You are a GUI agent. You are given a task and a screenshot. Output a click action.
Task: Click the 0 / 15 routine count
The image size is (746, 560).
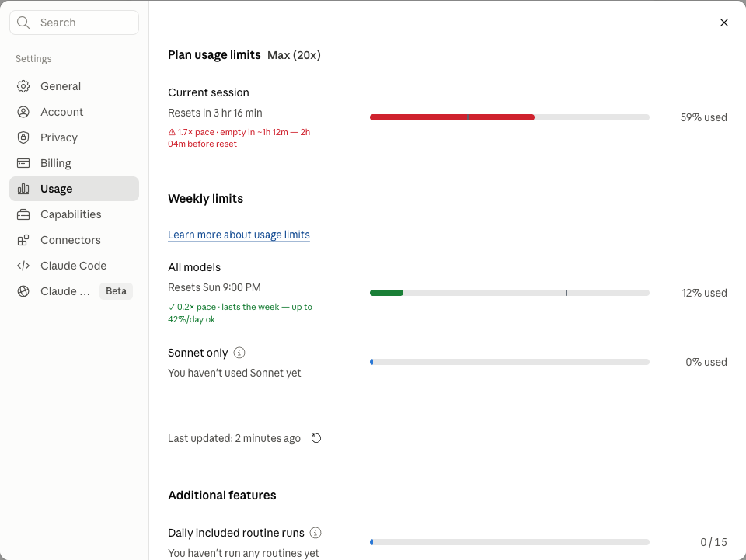[x=713, y=542]
